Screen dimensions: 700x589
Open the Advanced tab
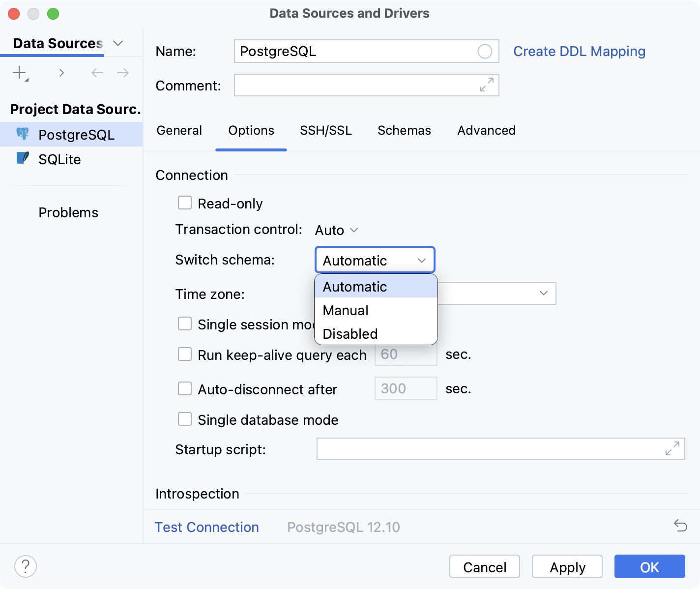[486, 130]
